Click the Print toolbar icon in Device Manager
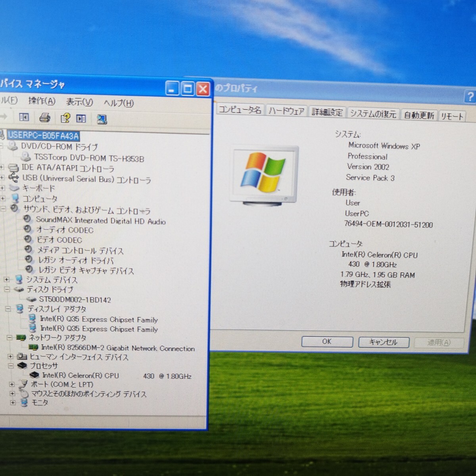 pyautogui.click(x=45, y=117)
